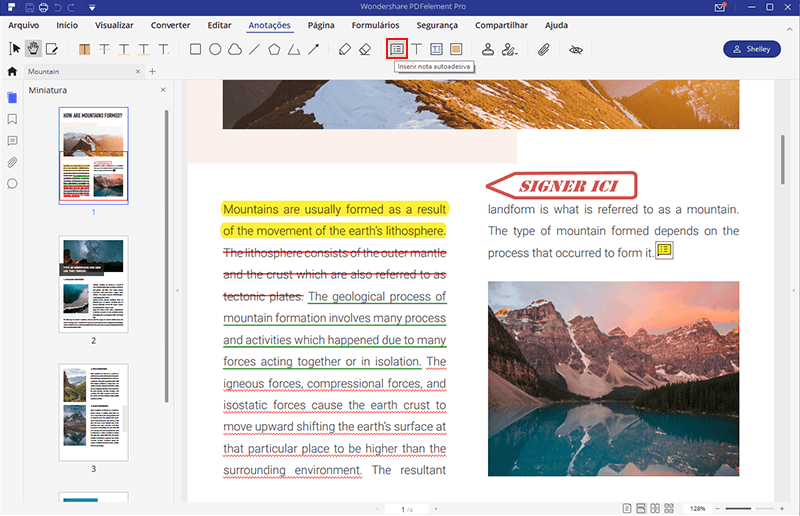Select the hand pan tool
The image size is (800, 516).
[33, 48]
